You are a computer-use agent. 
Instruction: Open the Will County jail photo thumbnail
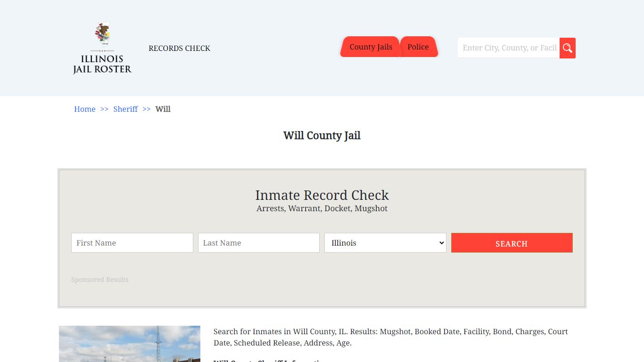130,344
